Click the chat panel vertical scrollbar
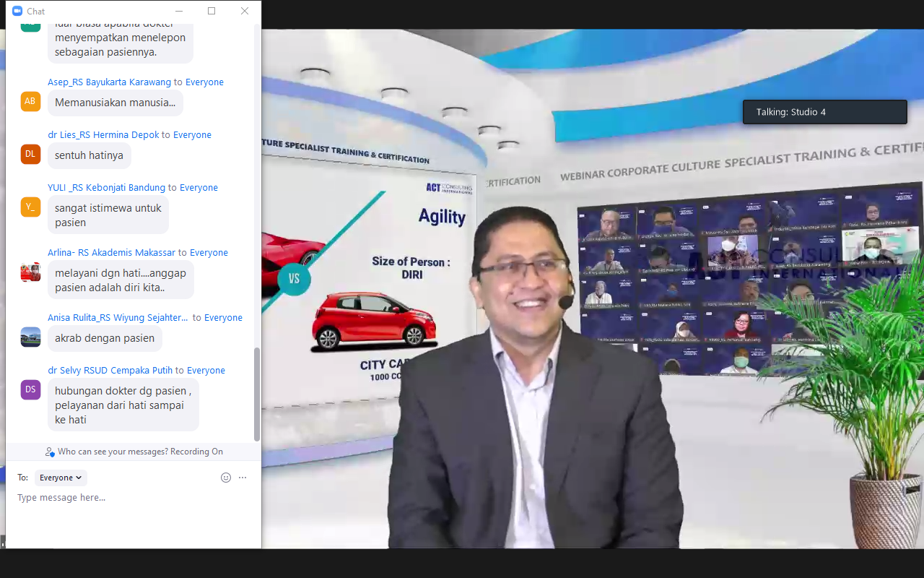Image resolution: width=924 pixels, height=578 pixels. click(257, 394)
